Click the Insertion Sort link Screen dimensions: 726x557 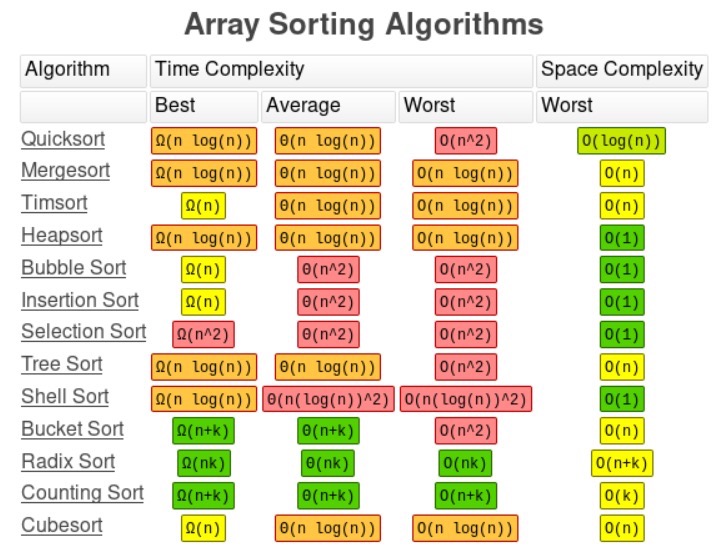click(x=80, y=300)
